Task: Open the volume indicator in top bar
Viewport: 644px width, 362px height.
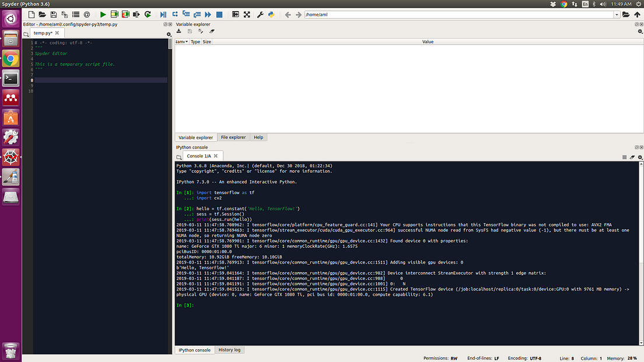Action: point(603,4)
